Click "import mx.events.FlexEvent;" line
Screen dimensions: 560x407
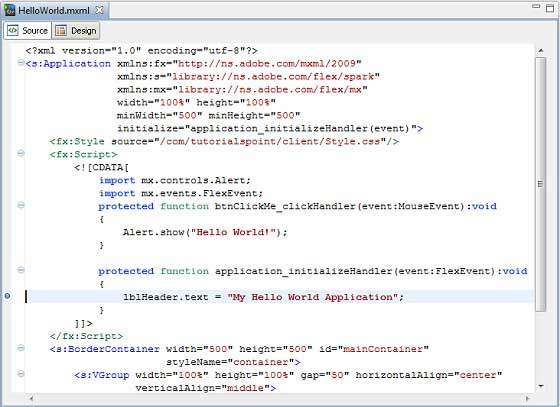pyautogui.click(x=181, y=194)
